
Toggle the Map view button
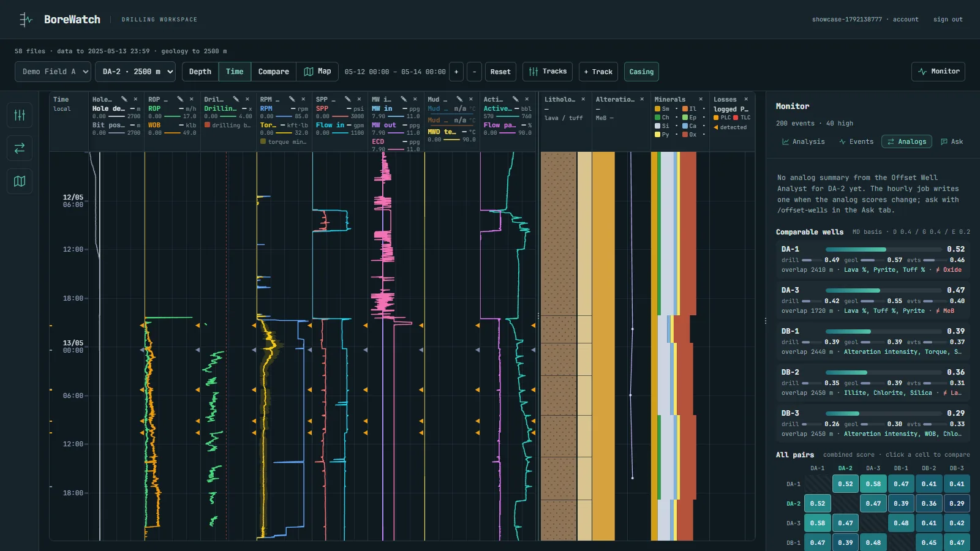317,72
